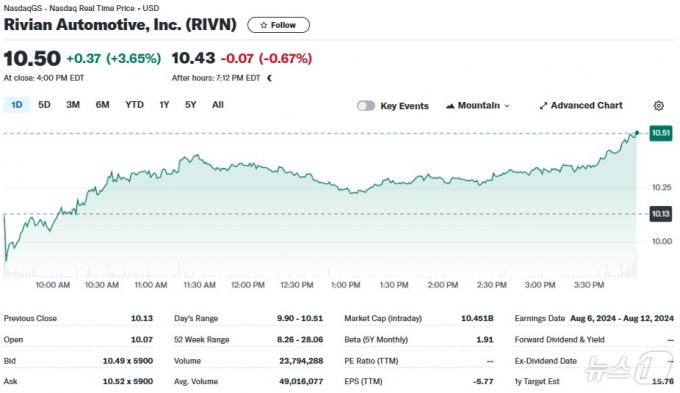The height and width of the screenshot is (393, 680).
Task: Click the Beta value 1.91
Action: tap(485, 340)
